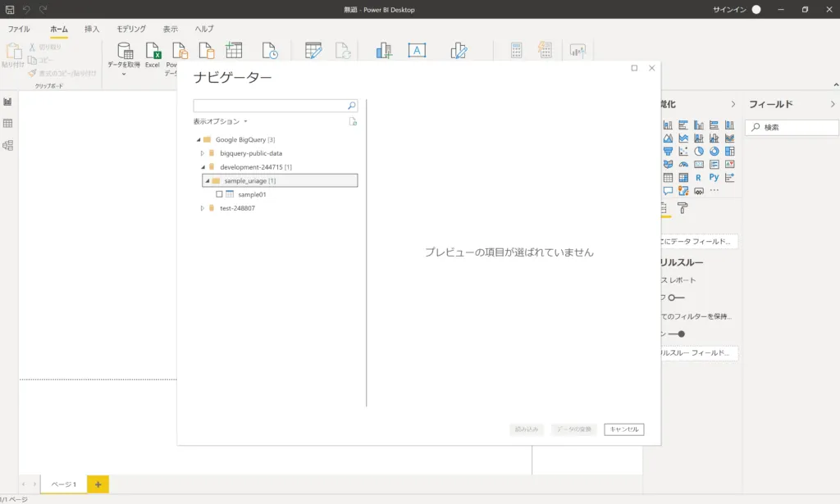Viewport: 840px width, 504px height.
Task: Select the R script visual
Action: (698, 178)
